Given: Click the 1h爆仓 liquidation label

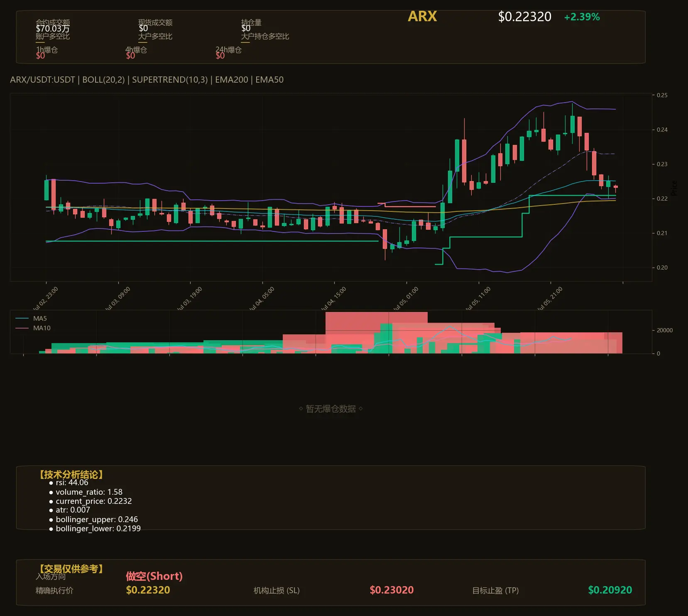Looking at the screenshot, I should [47, 50].
